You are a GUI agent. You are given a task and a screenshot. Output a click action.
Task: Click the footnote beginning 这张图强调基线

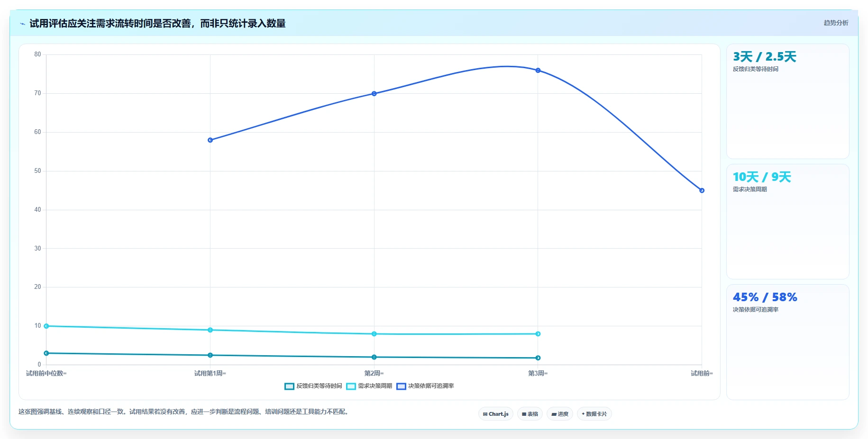pos(184,412)
